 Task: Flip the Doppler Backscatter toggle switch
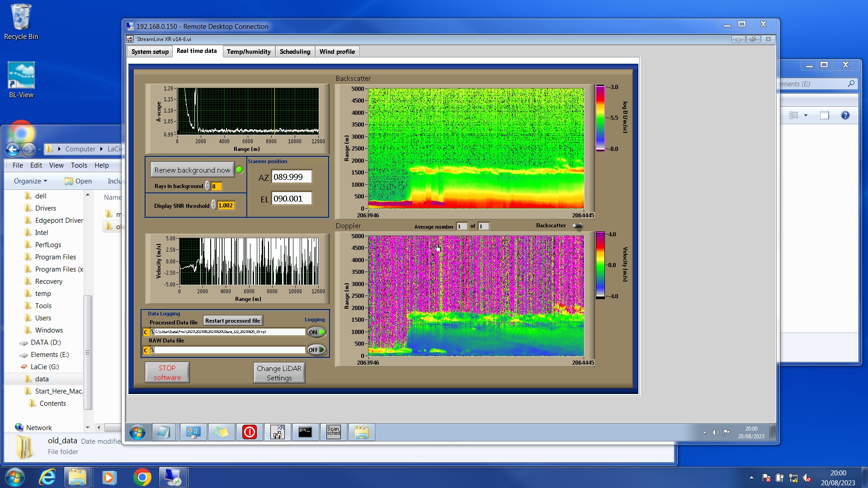(x=577, y=226)
